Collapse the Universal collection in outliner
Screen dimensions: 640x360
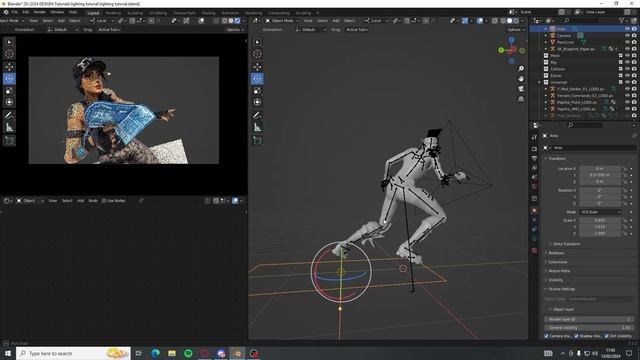(x=540, y=82)
